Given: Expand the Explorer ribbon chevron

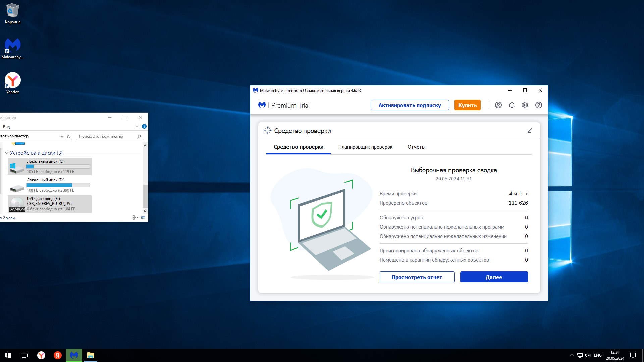Looking at the screenshot, I should (137, 126).
